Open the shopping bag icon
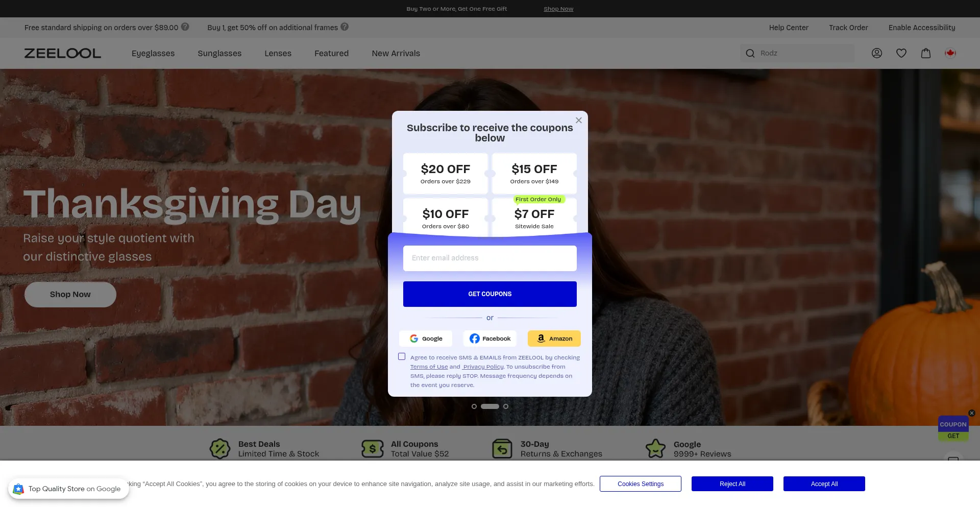Screen dimensions: 980x507 pos(926,53)
